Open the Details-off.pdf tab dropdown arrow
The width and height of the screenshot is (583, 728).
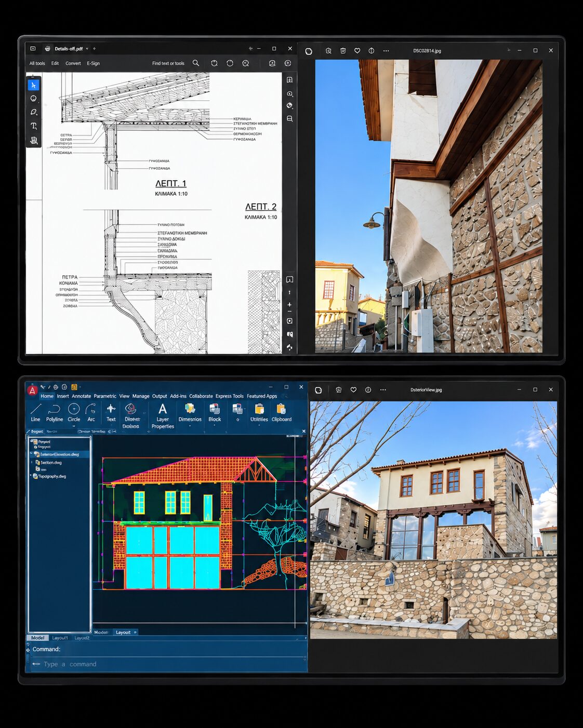87,49
